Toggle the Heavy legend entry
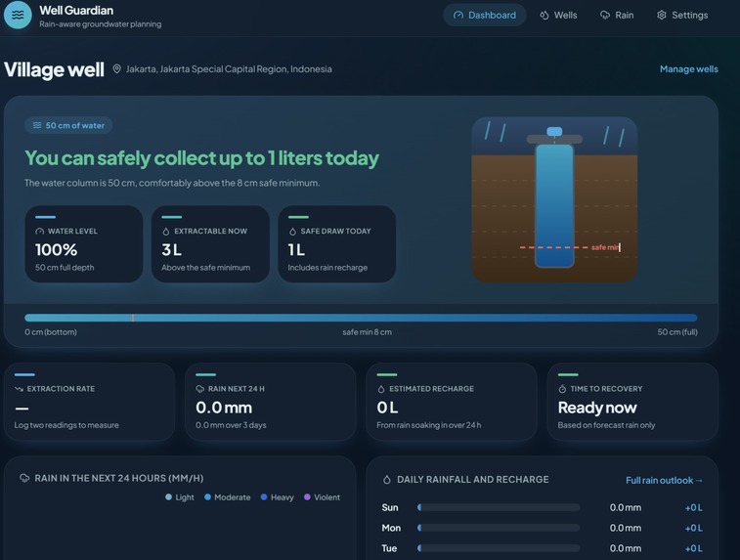Screen dimensions: 740x560 [x=277, y=497]
